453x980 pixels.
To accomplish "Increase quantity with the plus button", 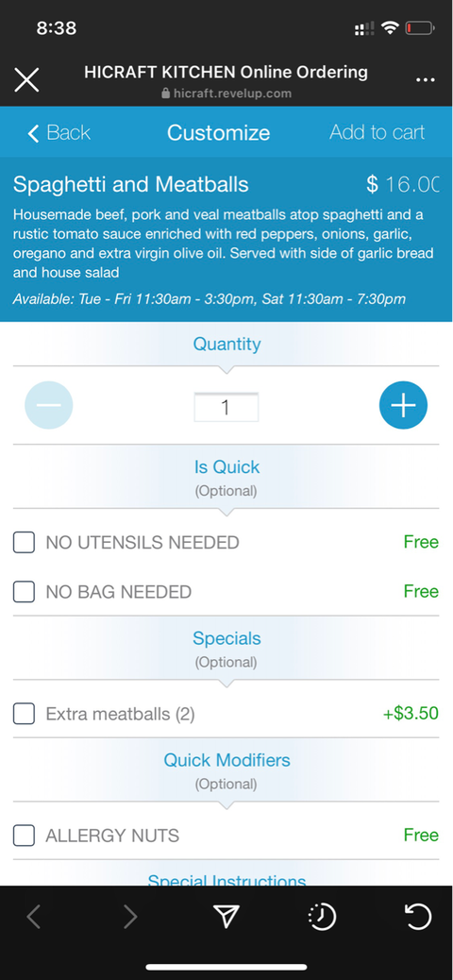I will tap(403, 405).
